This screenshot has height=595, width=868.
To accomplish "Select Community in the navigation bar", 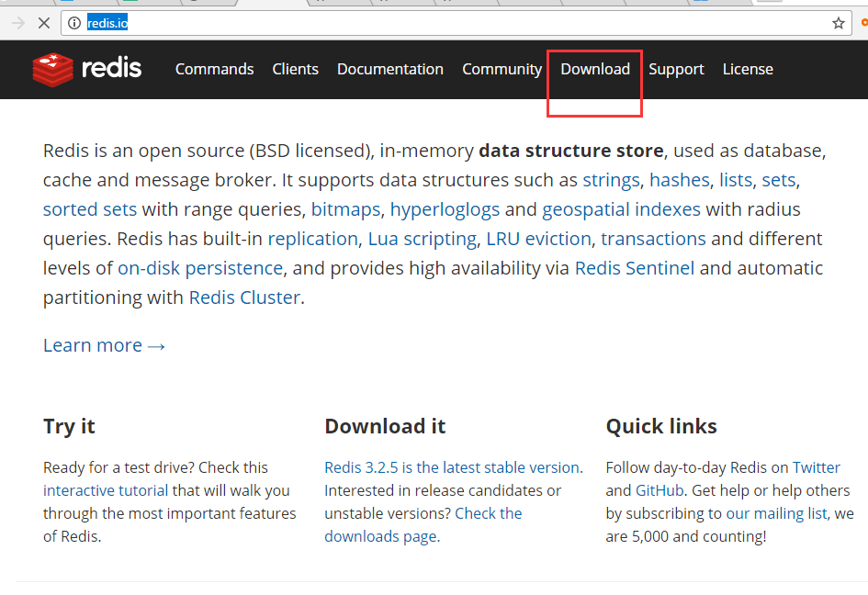I will point(502,69).
